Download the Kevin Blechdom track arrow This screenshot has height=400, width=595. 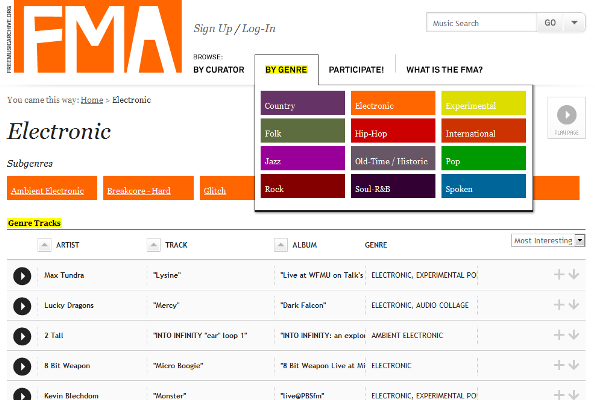(x=574, y=395)
